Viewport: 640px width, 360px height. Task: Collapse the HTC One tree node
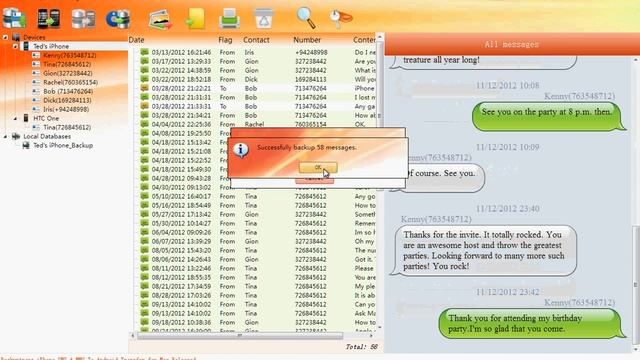point(16,118)
